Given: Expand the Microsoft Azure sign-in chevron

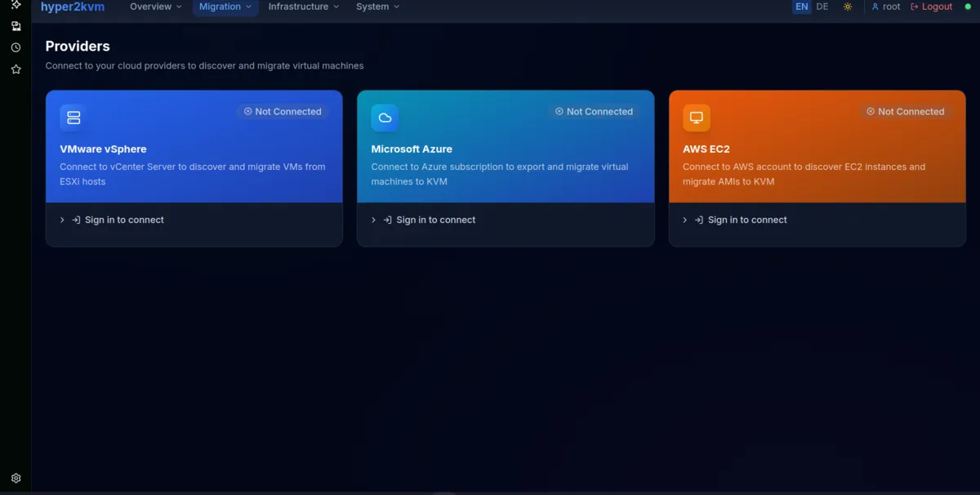Looking at the screenshot, I should [x=373, y=220].
